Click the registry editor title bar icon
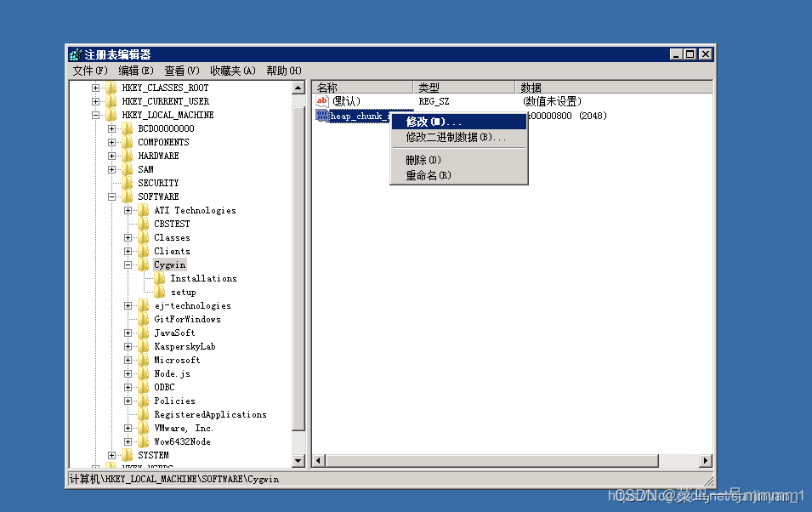812x512 pixels. (75, 54)
